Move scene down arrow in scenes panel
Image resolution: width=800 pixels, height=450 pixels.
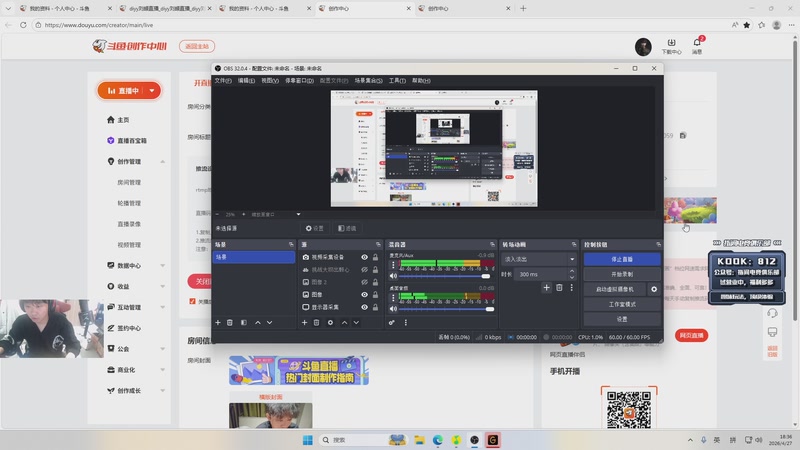click(x=269, y=322)
